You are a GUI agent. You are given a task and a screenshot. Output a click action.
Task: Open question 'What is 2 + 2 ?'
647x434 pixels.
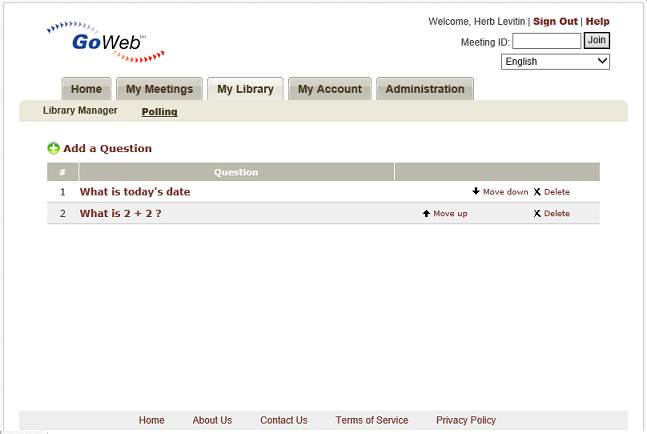[120, 213]
